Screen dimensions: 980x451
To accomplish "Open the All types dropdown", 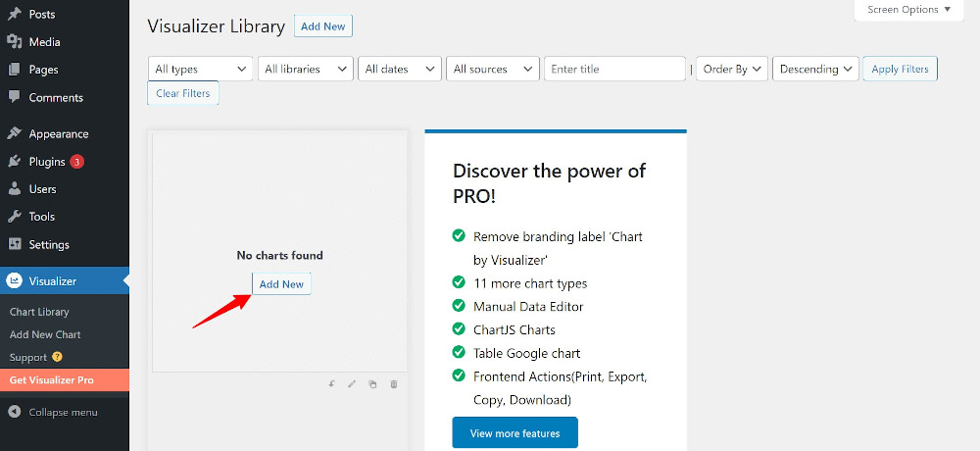I will (201, 70).
